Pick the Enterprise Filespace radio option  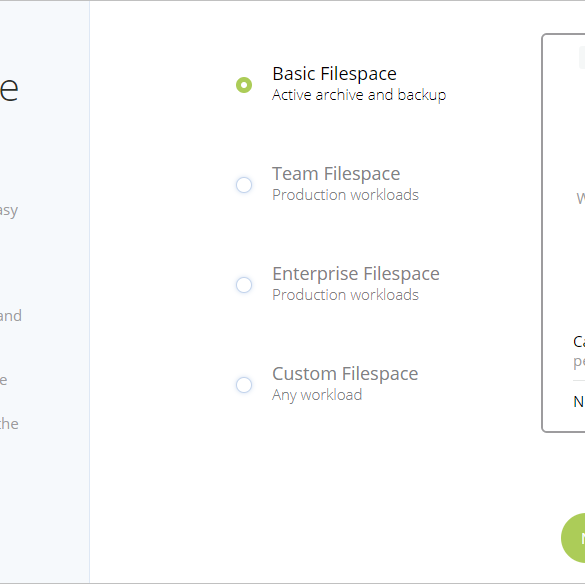click(244, 285)
